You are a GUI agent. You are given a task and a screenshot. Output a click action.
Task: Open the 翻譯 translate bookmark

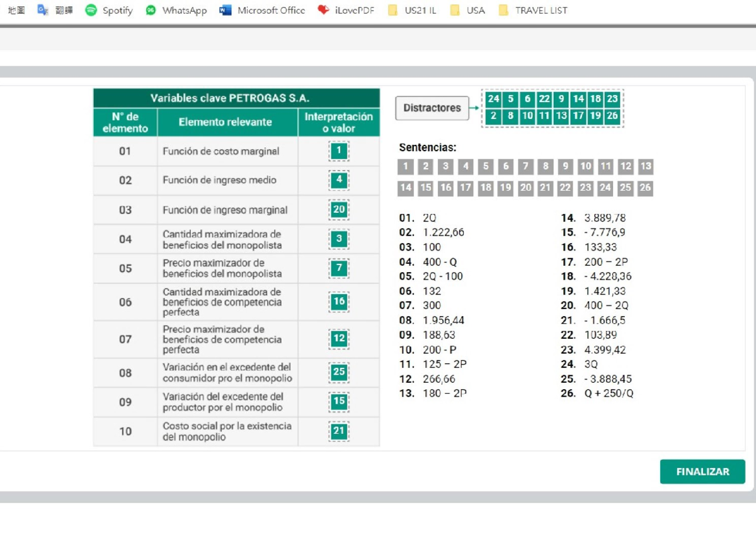(55, 10)
